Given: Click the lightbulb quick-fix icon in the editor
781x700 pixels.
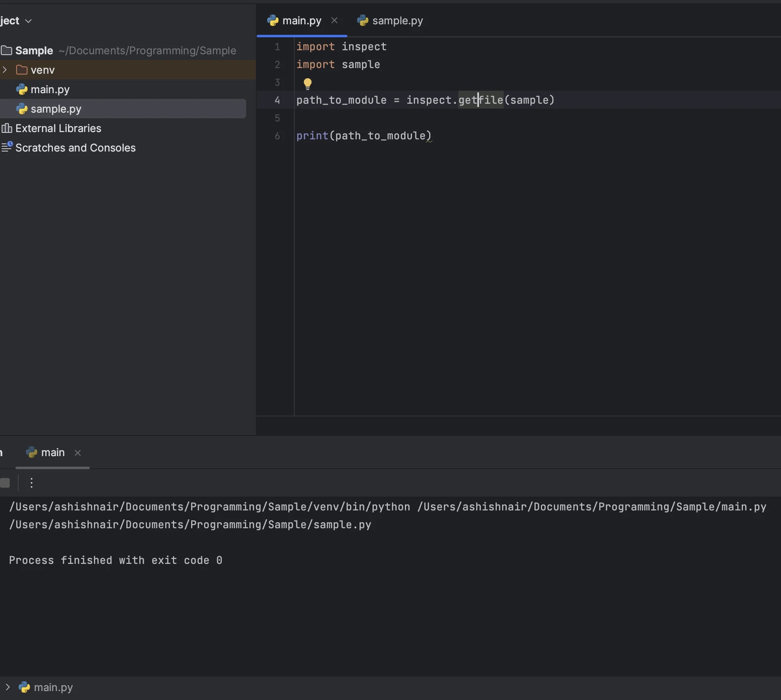Looking at the screenshot, I should coord(307,83).
